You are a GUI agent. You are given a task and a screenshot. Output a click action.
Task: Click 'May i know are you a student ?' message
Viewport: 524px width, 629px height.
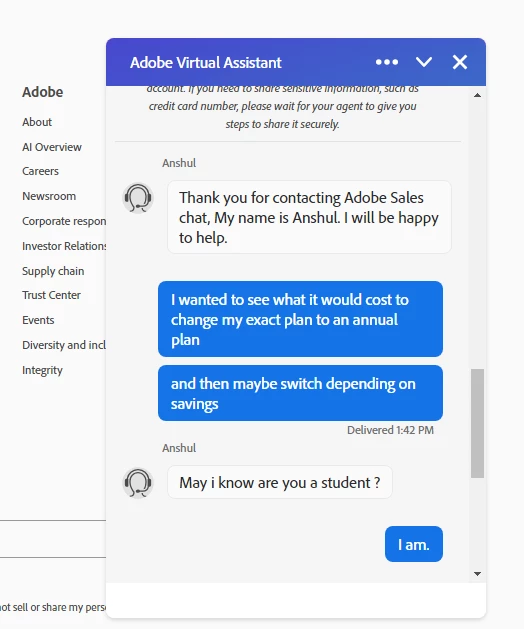point(280,482)
